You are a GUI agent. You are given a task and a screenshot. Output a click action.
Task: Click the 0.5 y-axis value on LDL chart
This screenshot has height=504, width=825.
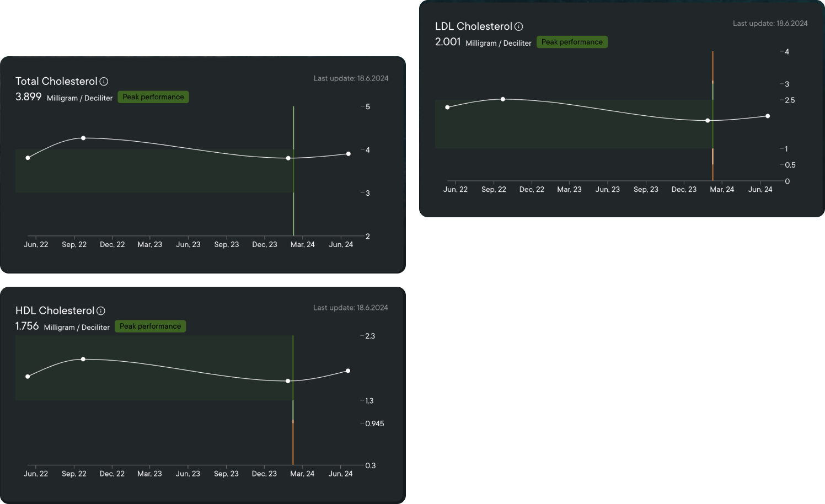pyautogui.click(x=790, y=165)
